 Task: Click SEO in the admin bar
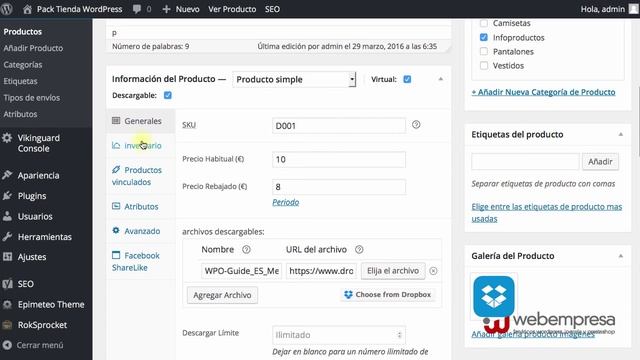tap(272, 9)
